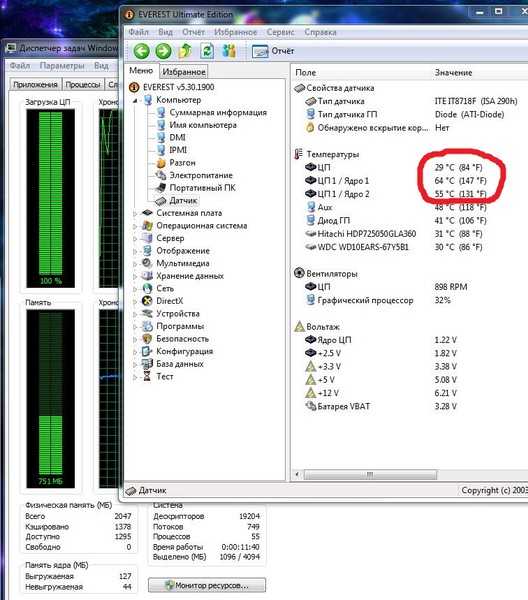This screenshot has width=528, height=600.
Task: Click the Up level arrow icon
Action: tap(185, 51)
